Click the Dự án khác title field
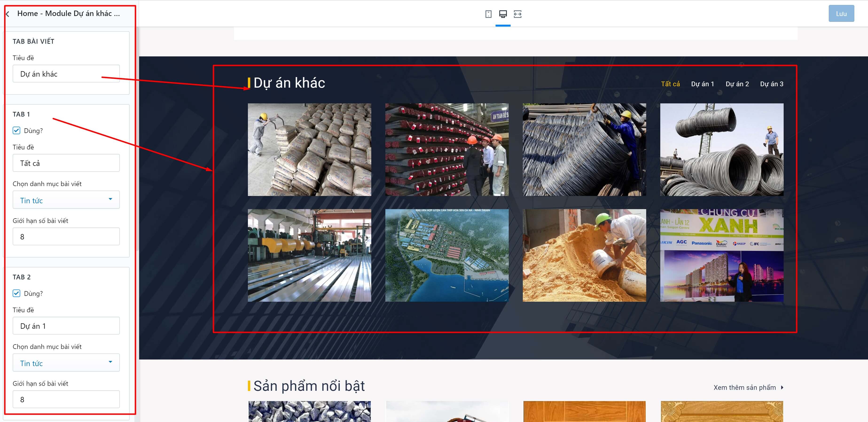 point(66,74)
